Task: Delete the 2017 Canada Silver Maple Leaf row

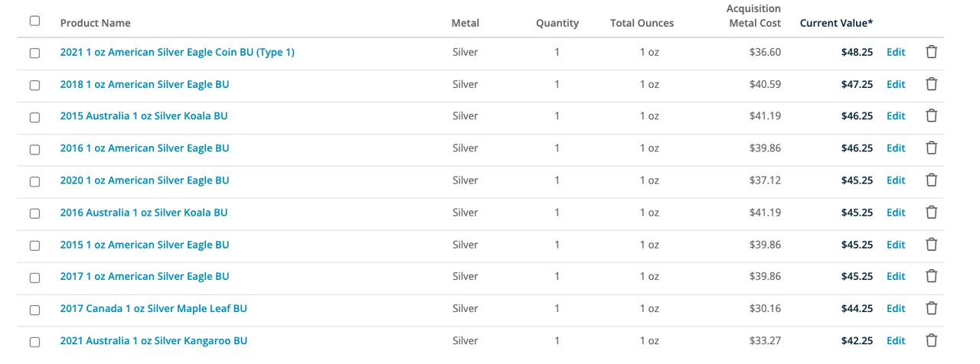Action: pos(932,309)
